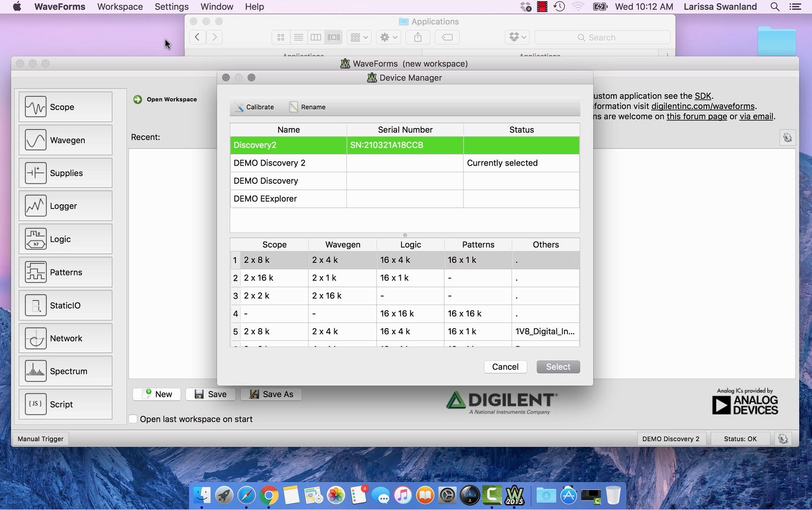Viewport: 812px width, 510px height.
Task: Click the Name column header
Action: (288, 130)
